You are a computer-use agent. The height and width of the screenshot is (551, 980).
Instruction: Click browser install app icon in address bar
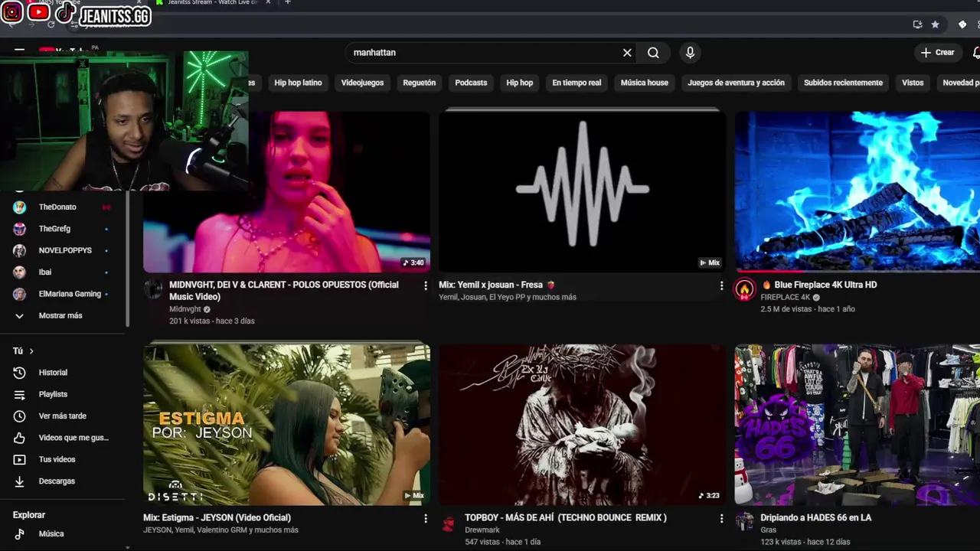click(917, 24)
